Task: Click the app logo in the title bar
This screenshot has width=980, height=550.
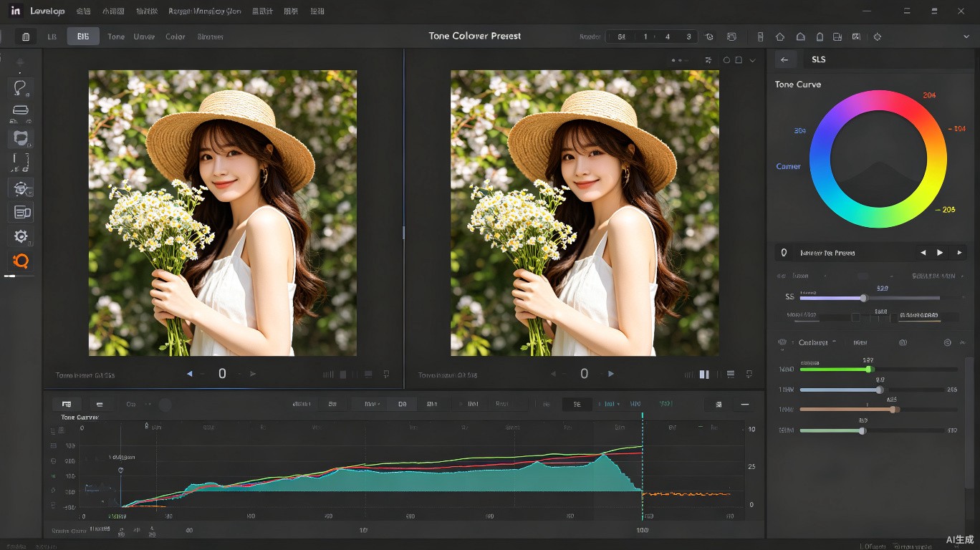Action: tap(15, 11)
